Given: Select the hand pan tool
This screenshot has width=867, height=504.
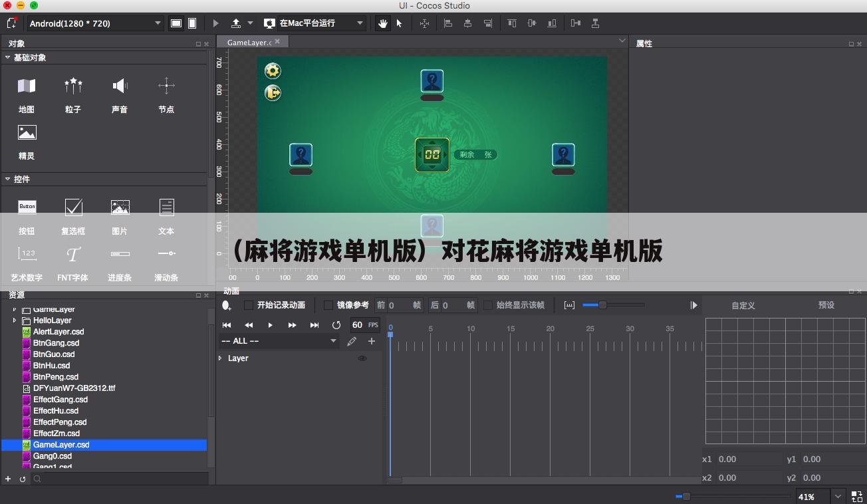Looking at the screenshot, I should tap(383, 23).
